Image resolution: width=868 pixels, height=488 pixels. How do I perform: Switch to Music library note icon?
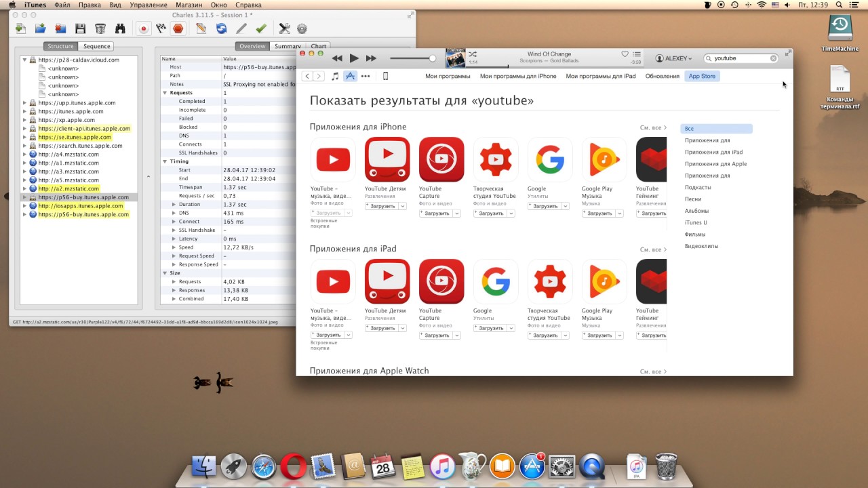(335, 76)
